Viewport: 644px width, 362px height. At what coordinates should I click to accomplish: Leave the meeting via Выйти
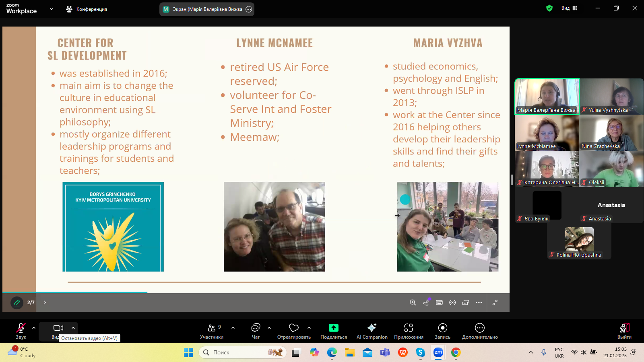[624, 331]
